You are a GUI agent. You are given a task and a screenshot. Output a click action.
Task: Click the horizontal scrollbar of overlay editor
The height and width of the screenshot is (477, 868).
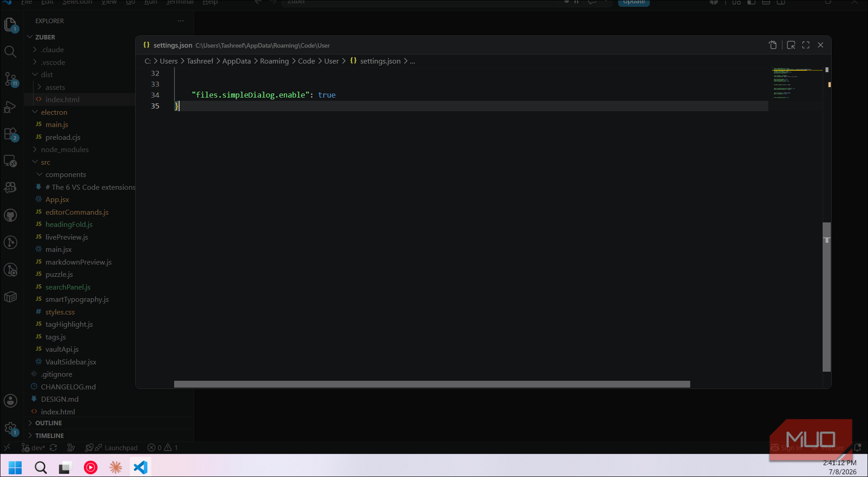point(432,384)
